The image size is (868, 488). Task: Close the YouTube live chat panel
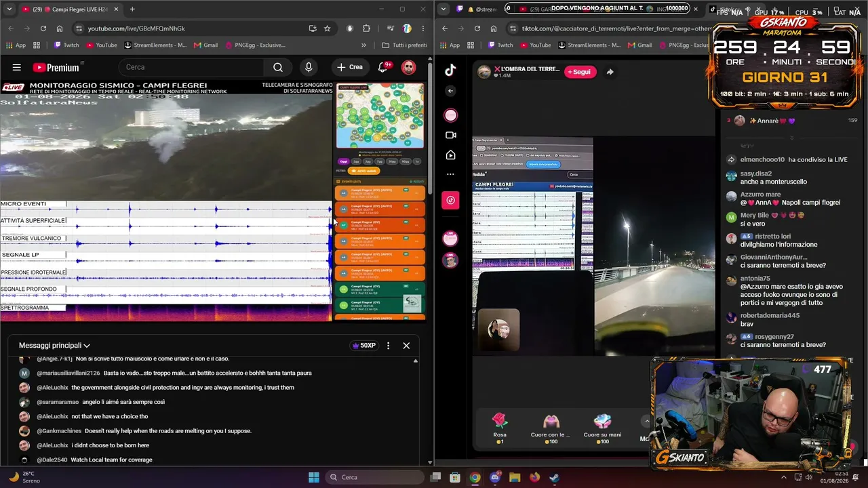click(406, 346)
